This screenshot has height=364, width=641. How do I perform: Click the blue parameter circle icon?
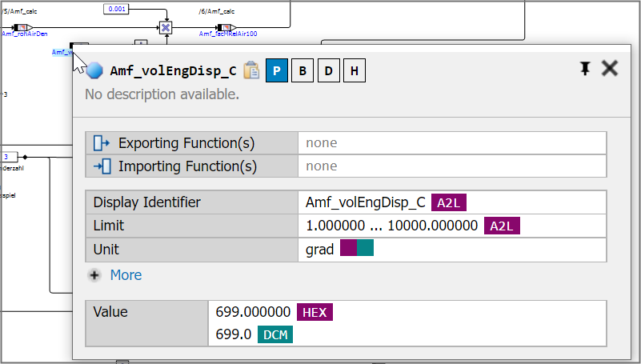(x=95, y=70)
